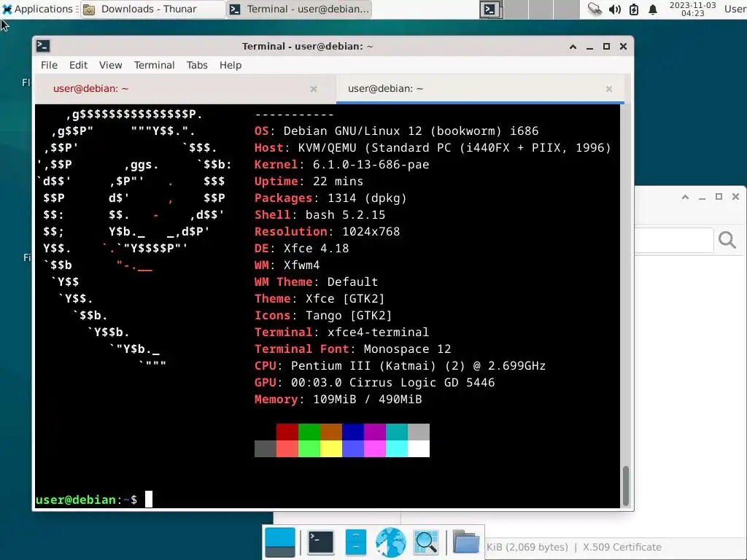Open the notifications bell icon

pyautogui.click(x=653, y=9)
